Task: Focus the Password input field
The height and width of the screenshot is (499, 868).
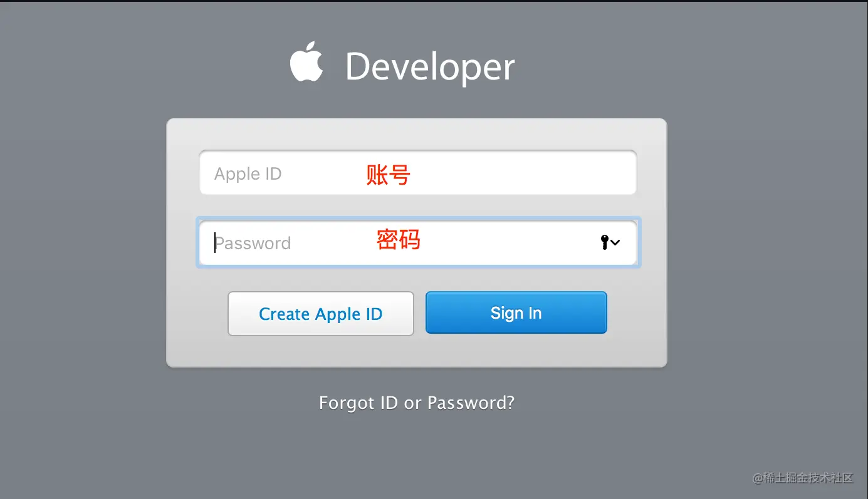Action: point(418,243)
